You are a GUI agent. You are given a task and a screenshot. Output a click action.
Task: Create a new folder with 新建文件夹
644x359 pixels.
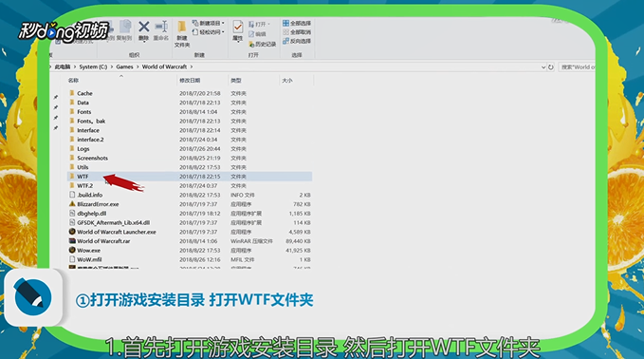tap(181, 34)
